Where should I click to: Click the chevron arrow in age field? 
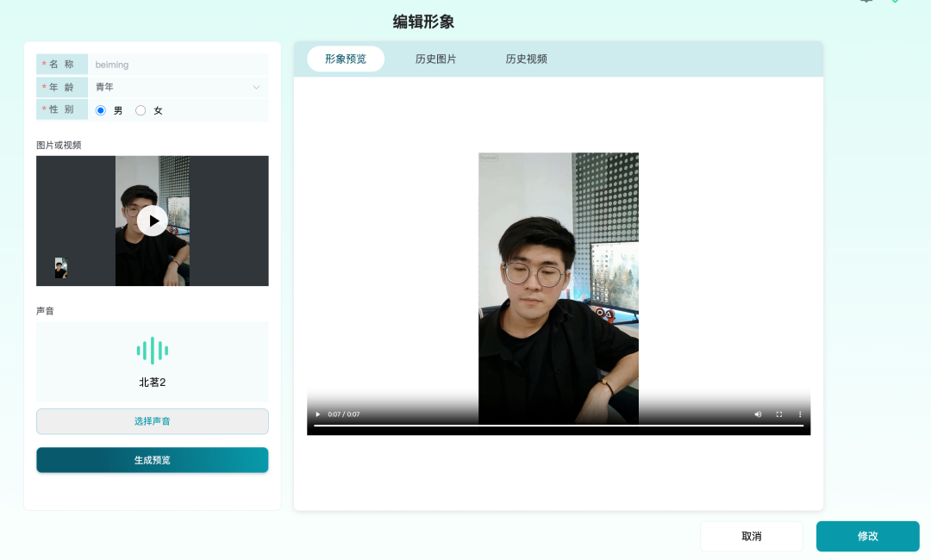point(256,87)
